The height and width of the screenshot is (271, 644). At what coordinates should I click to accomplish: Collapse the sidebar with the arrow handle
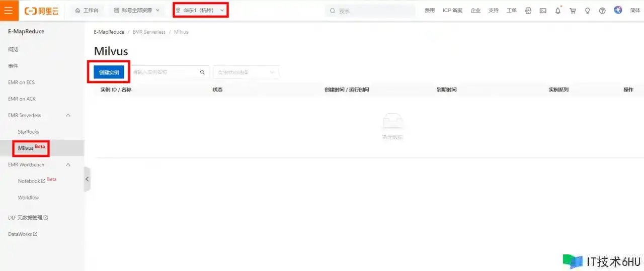point(87,179)
